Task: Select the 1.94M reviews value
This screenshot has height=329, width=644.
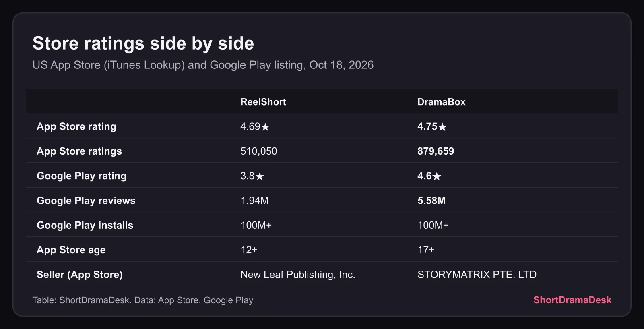Action: click(x=254, y=201)
